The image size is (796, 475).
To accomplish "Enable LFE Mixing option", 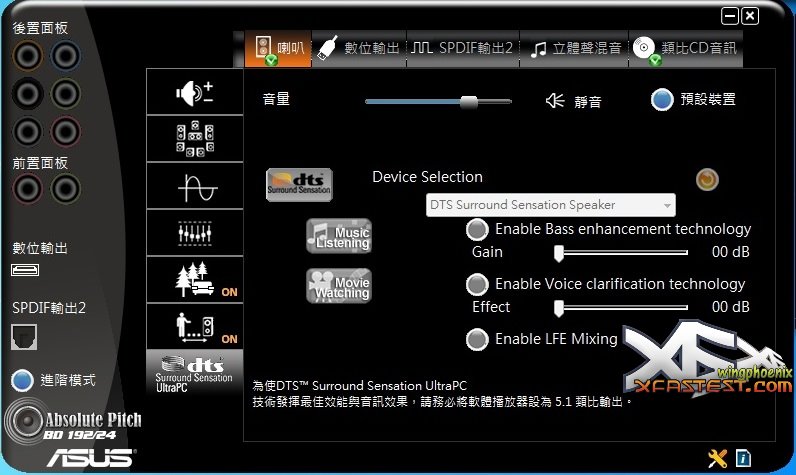I will pyautogui.click(x=477, y=340).
